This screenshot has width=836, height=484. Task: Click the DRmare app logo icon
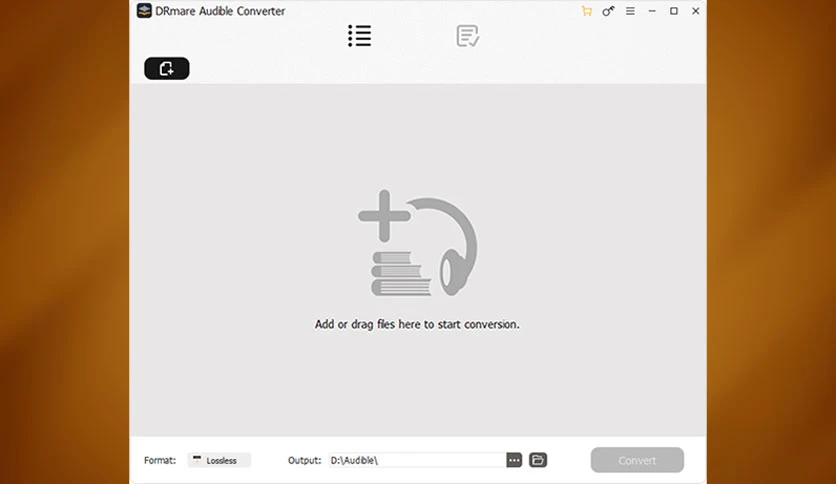(144, 11)
